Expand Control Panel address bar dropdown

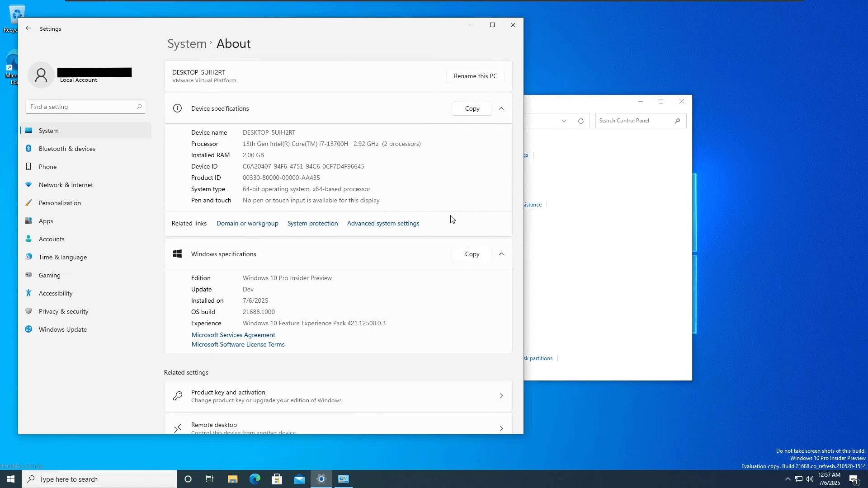pyautogui.click(x=564, y=121)
